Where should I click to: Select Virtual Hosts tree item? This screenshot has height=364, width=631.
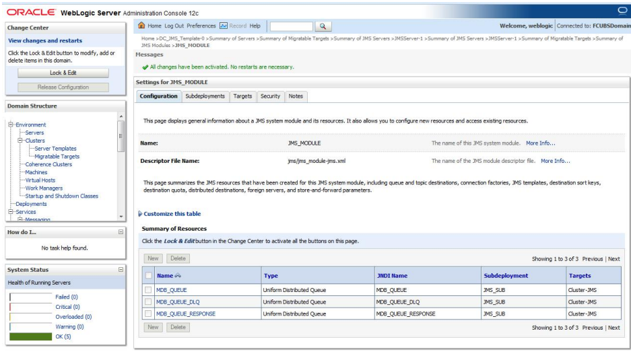pos(40,180)
